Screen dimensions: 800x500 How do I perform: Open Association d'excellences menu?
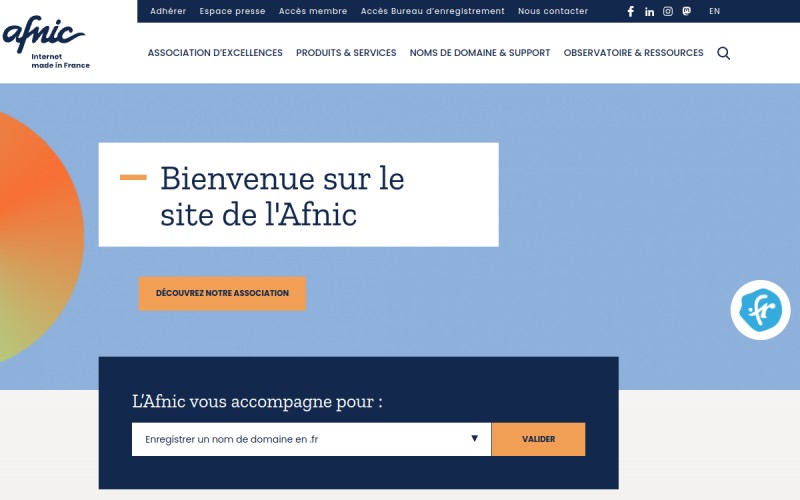pos(215,53)
